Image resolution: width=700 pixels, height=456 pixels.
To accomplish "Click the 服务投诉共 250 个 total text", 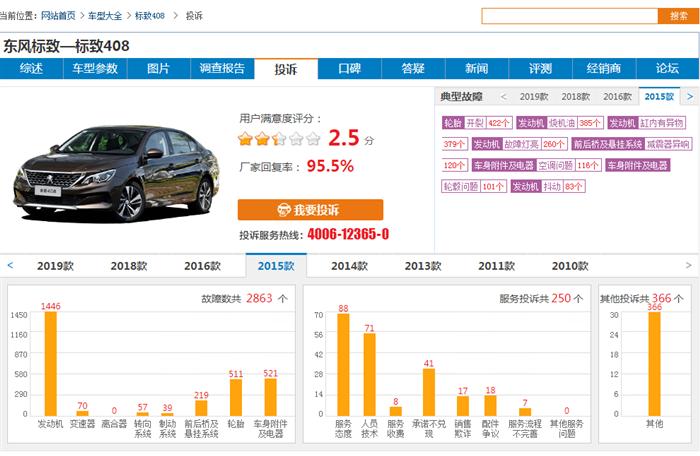I will click(x=541, y=298).
